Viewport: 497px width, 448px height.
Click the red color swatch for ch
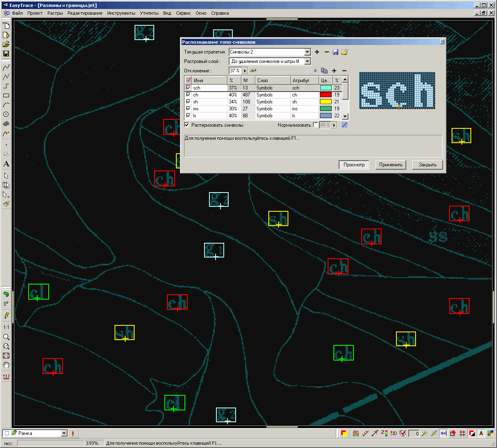tap(326, 95)
